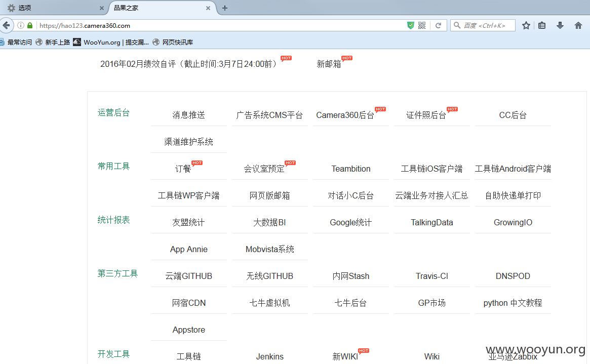
Task: Open Mobvista系统 link
Action: [x=269, y=249]
